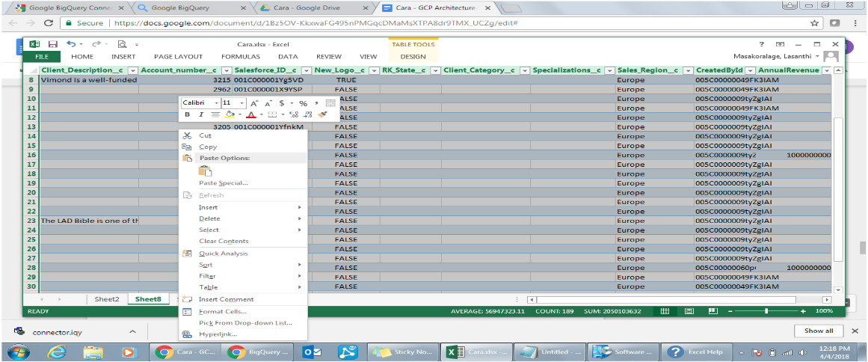Expand the Calibri font name dropdown

218,102
